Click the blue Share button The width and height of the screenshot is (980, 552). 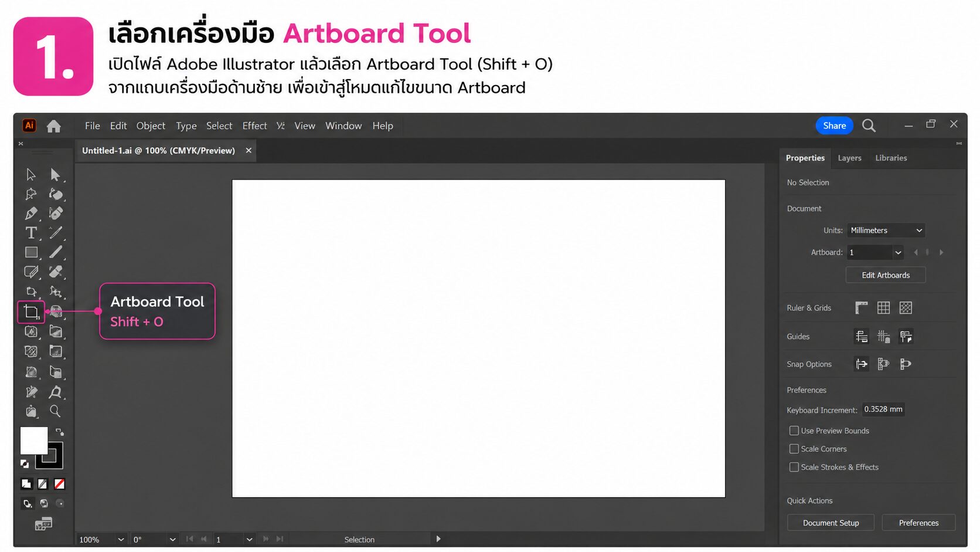coord(834,126)
